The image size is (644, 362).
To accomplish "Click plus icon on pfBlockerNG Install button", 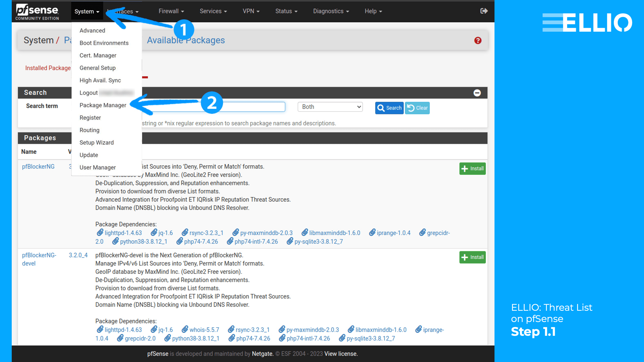I will [x=465, y=169].
